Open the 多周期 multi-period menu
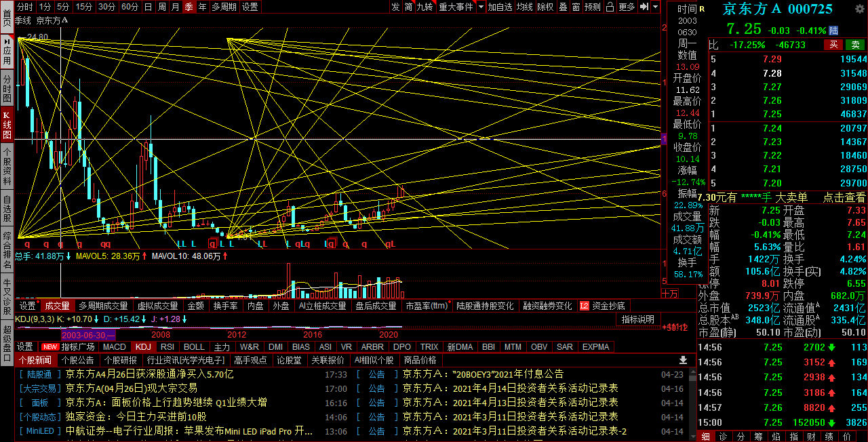This screenshot has height=442, width=868. 224,7
